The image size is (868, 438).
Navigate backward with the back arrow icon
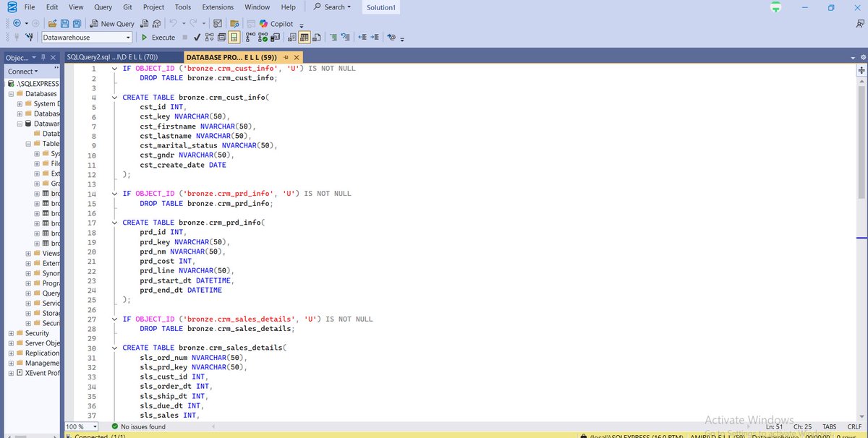(17, 24)
